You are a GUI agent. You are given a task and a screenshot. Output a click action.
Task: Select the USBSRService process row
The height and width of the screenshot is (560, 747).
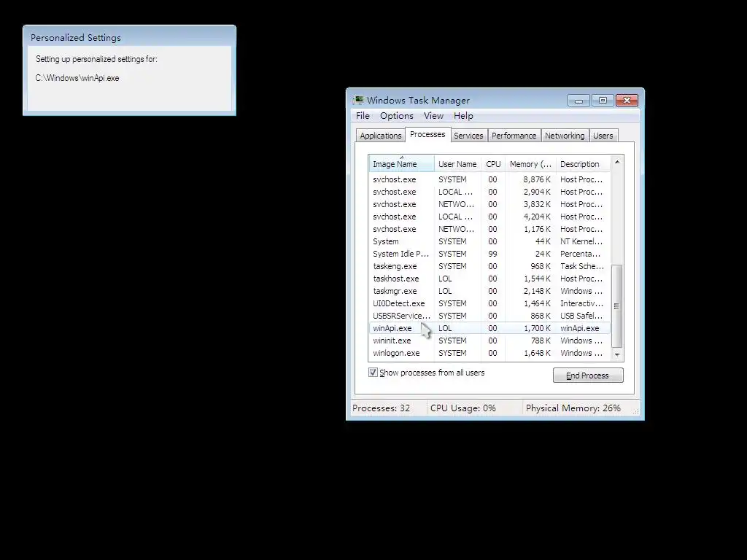pyautogui.click(x=489, y=316)
